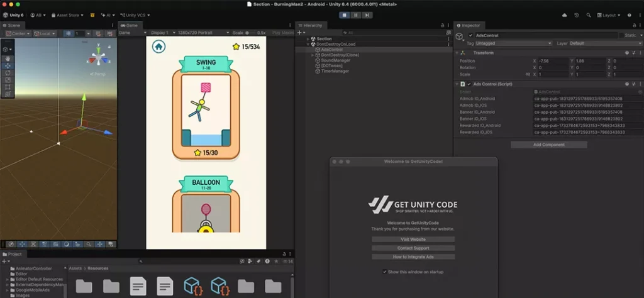The width and height of the screenshot is (644, 298).
Task: Open the Layer Default dropdown
Action: [x=604, y=43]
